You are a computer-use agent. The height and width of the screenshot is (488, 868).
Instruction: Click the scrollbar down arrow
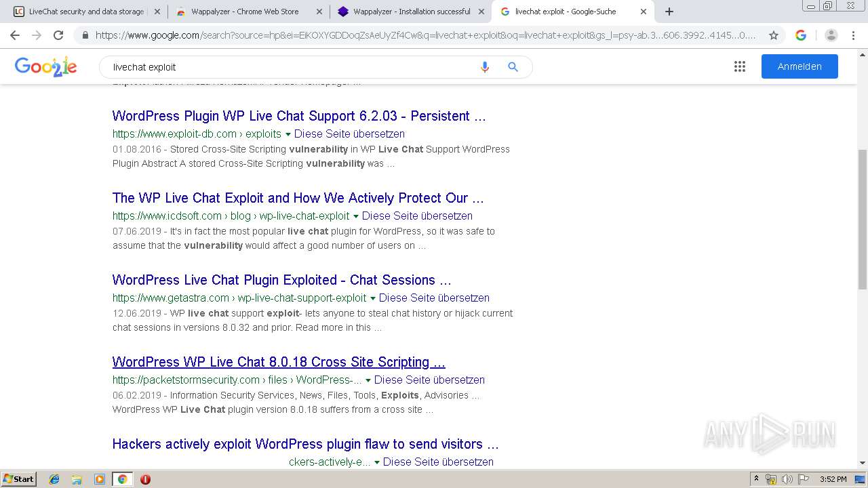(863, 464)
